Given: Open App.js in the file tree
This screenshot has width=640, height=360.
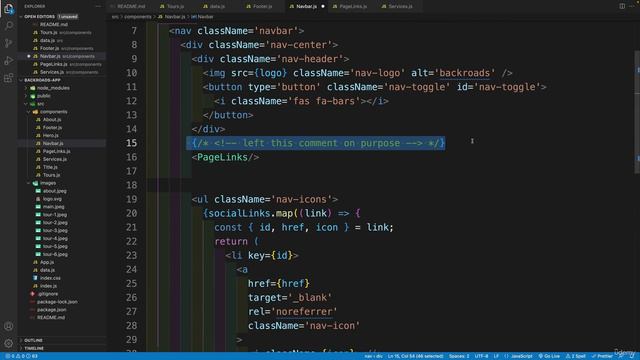Looking at the screenshot, I should [47, 262].
